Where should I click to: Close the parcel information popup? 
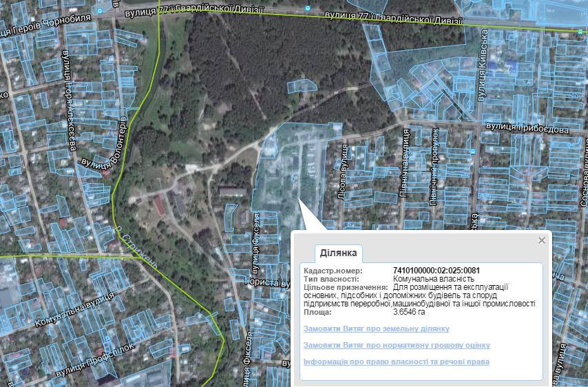[x=541, y=240]
